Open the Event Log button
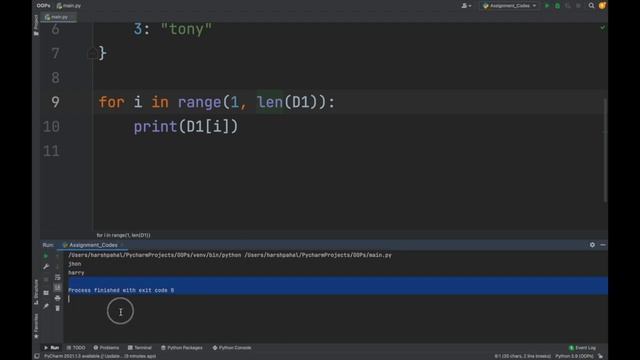 (x=582, y=348)
